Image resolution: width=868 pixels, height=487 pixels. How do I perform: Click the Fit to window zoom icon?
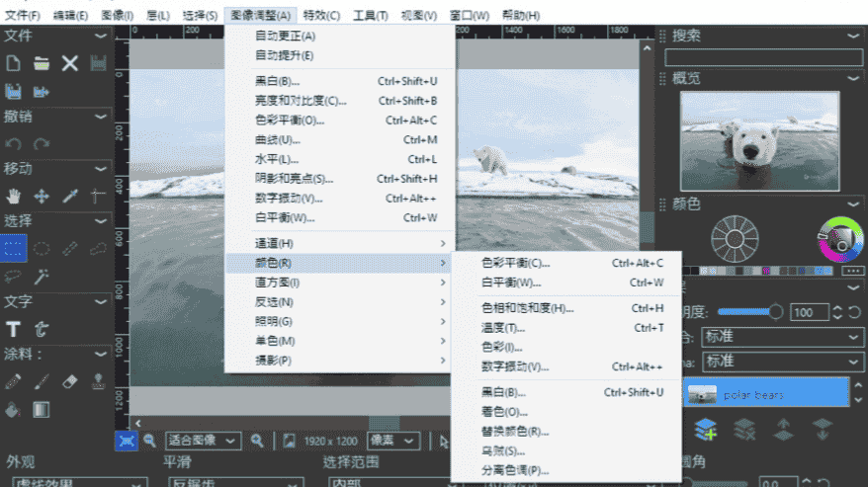click(x=127, y=442)
